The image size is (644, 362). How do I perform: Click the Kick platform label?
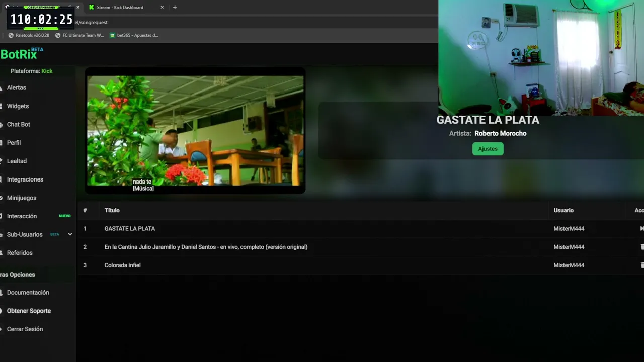coord(47,71)
